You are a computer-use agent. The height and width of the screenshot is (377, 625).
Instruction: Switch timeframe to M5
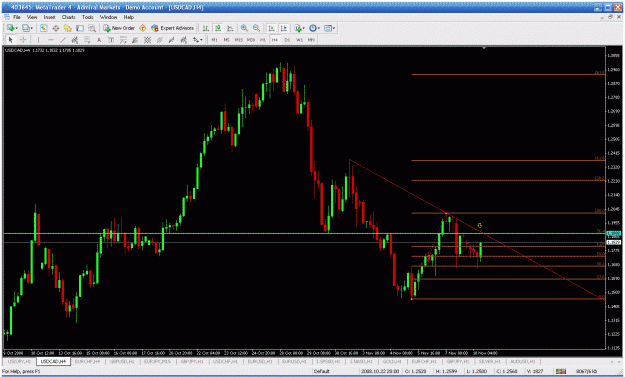pyautogui.click(x=226, y=40)
